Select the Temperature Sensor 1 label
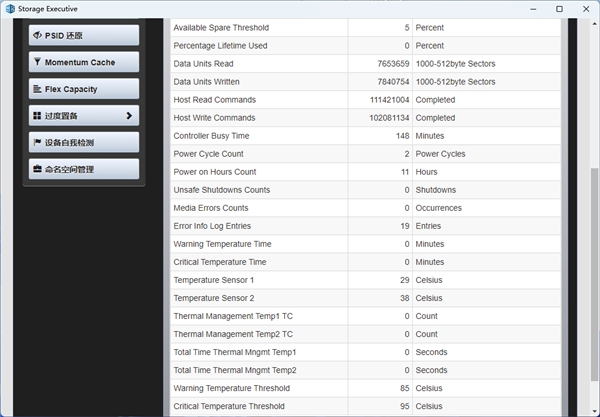 214,280
